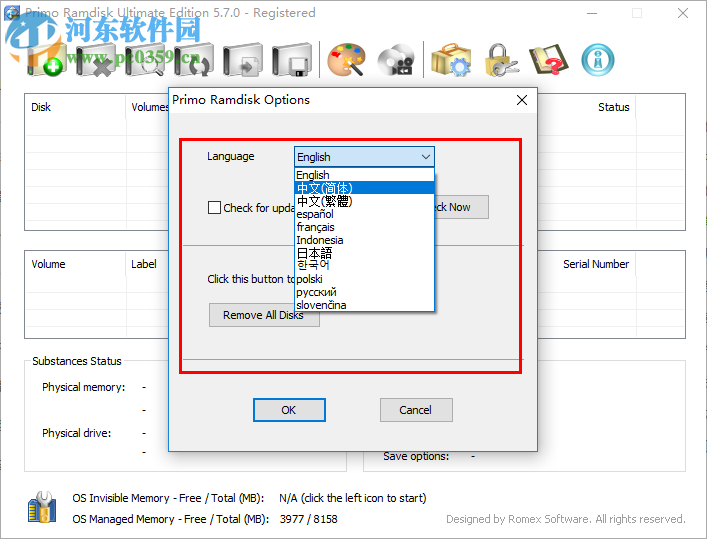Click the OS invisible memory tool icon
This screenshot has height=539, width=707.
coord(42,507)
